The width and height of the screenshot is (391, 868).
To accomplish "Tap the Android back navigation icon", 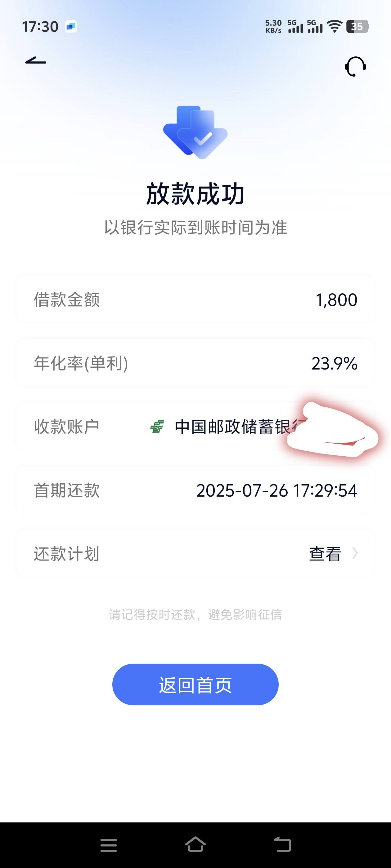I will coord(282,845).
